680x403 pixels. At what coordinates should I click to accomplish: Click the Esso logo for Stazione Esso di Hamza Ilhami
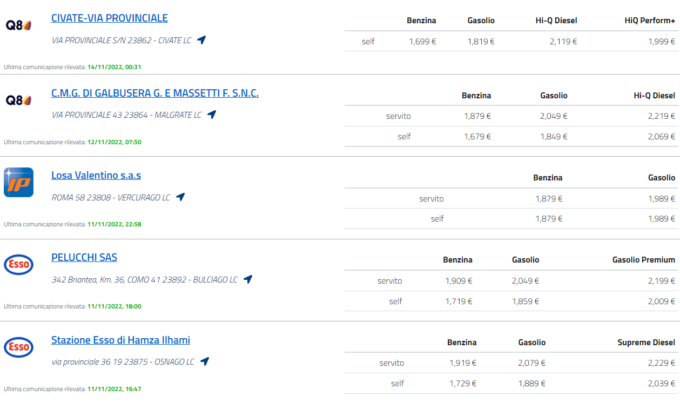pos(19,347)
